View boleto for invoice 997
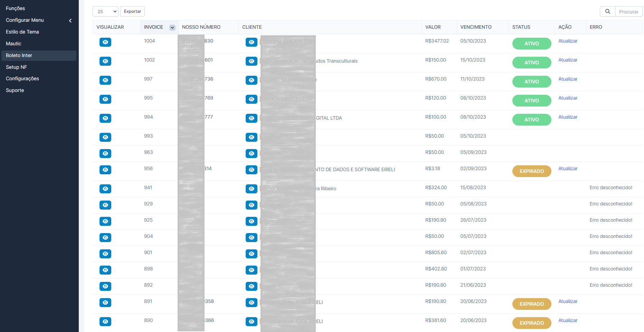Viewport: 644px width, 332px height. (105, 80)
